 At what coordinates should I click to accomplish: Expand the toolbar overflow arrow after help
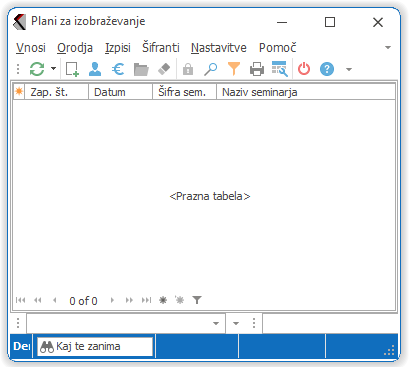(349, 70)
